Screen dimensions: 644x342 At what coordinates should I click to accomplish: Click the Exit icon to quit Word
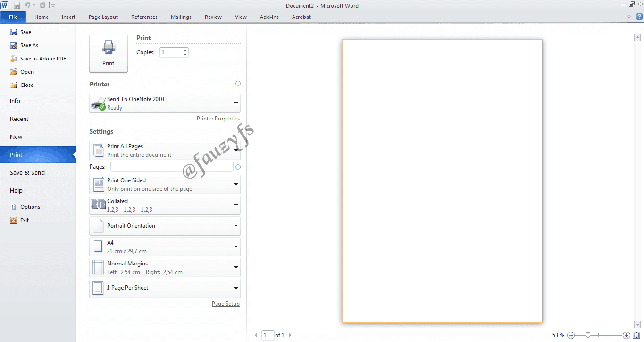point(14,220)
